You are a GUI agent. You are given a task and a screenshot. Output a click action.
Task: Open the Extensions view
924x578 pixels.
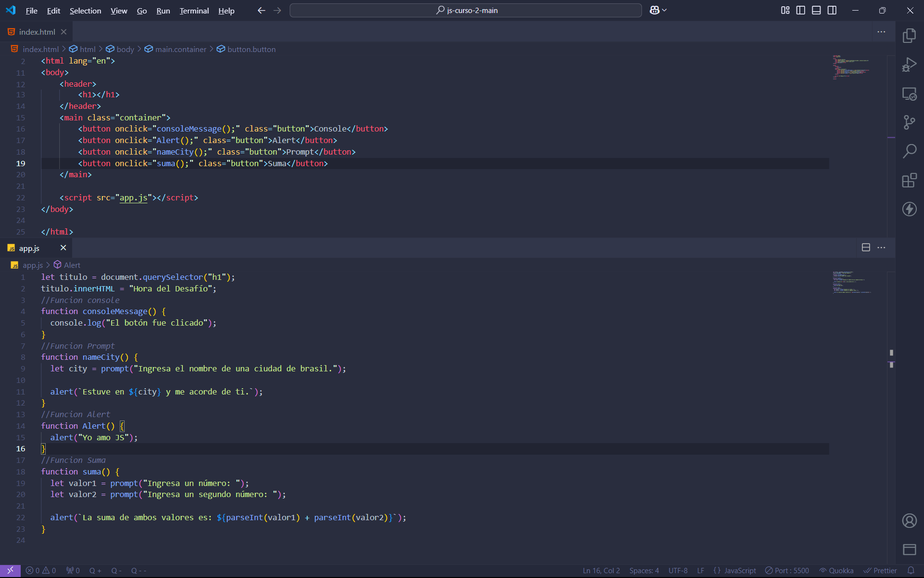pos(909,180)
